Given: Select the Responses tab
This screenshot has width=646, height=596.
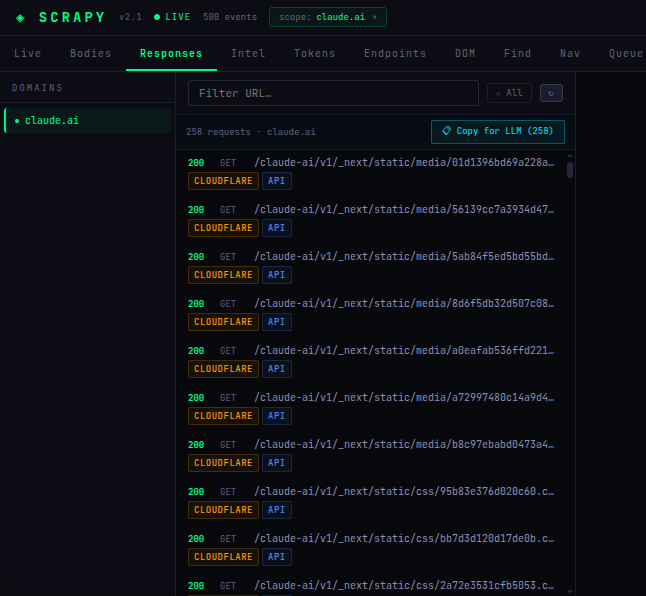Looking at the screenshot, I should [x=171, y=53].
